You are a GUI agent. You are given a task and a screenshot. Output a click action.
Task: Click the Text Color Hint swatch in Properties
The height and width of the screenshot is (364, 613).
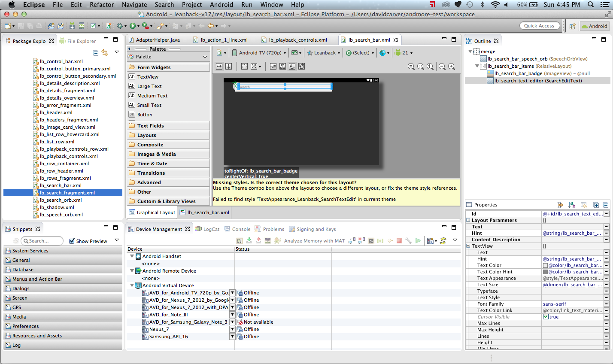[545, 272]
